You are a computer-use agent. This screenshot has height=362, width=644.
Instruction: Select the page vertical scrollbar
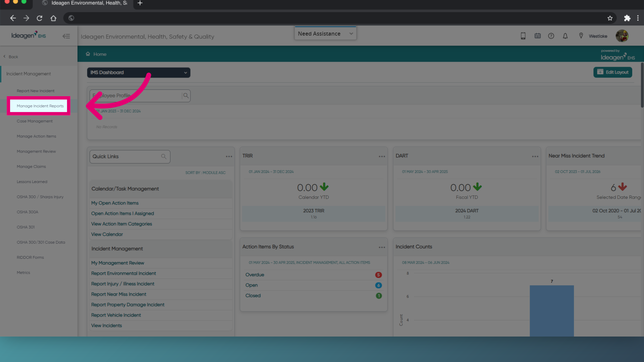[x=642, y=85]
